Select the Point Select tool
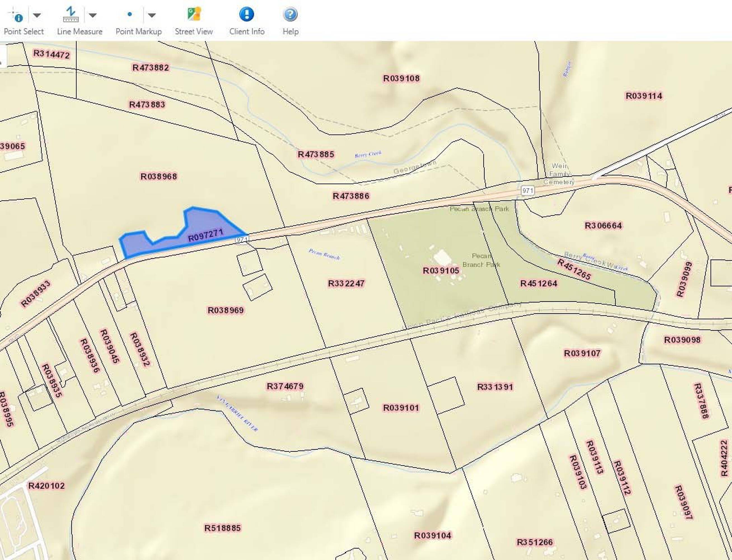The width and height of the screenshot is (732, 560). [x=16, y=15]
